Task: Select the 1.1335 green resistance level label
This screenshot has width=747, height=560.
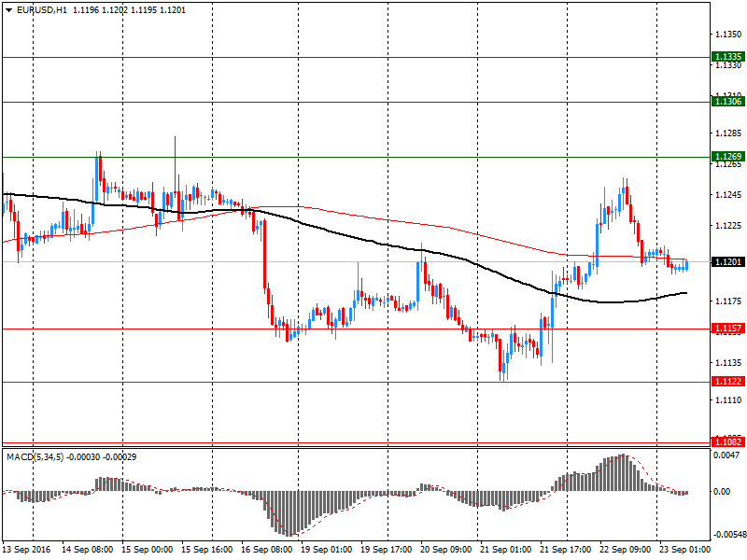Action: coord(728,57)
